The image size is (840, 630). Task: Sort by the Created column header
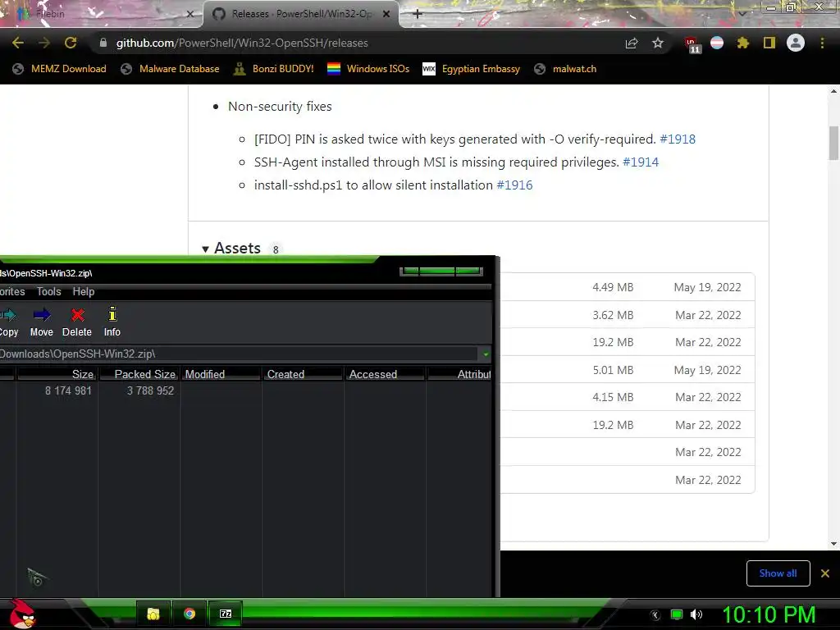click(303, 374)
